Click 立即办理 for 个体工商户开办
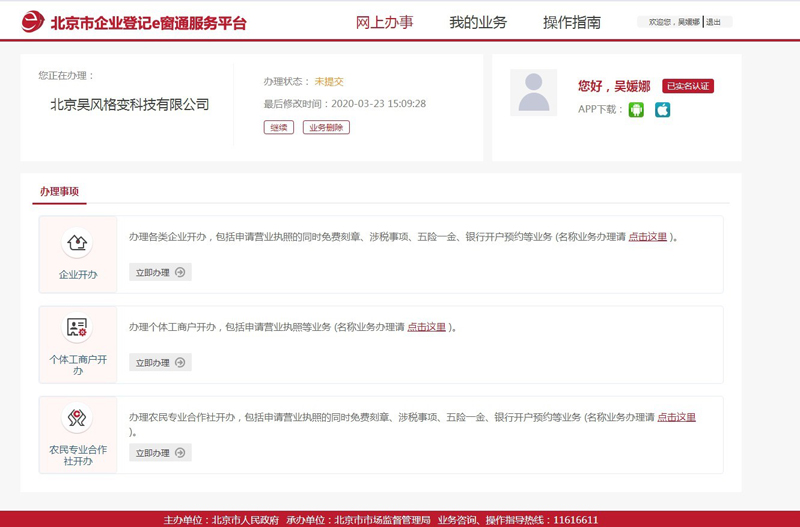 point(160,362)
